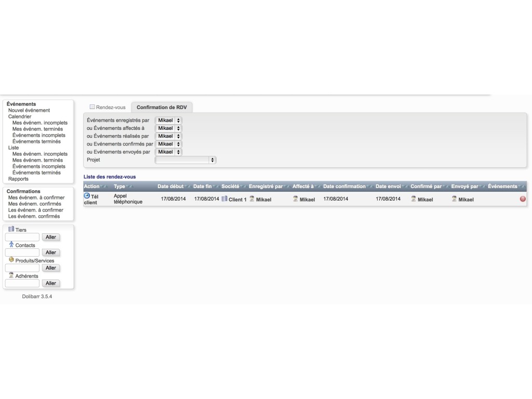
Task: Click the Date confirmation column header
Action: (x=344, y=187)
